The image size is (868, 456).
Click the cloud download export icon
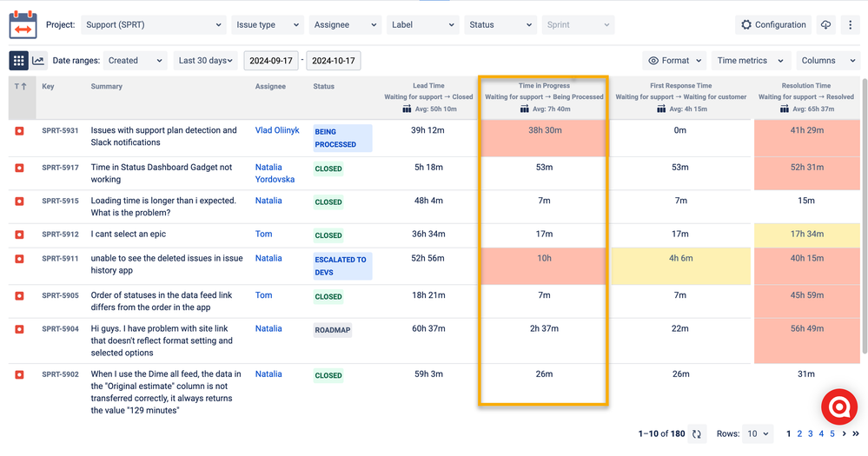(x=825, y=25)
